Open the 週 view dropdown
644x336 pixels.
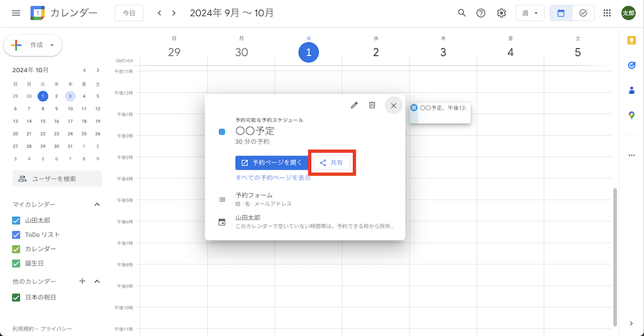[x=529, y=13]
